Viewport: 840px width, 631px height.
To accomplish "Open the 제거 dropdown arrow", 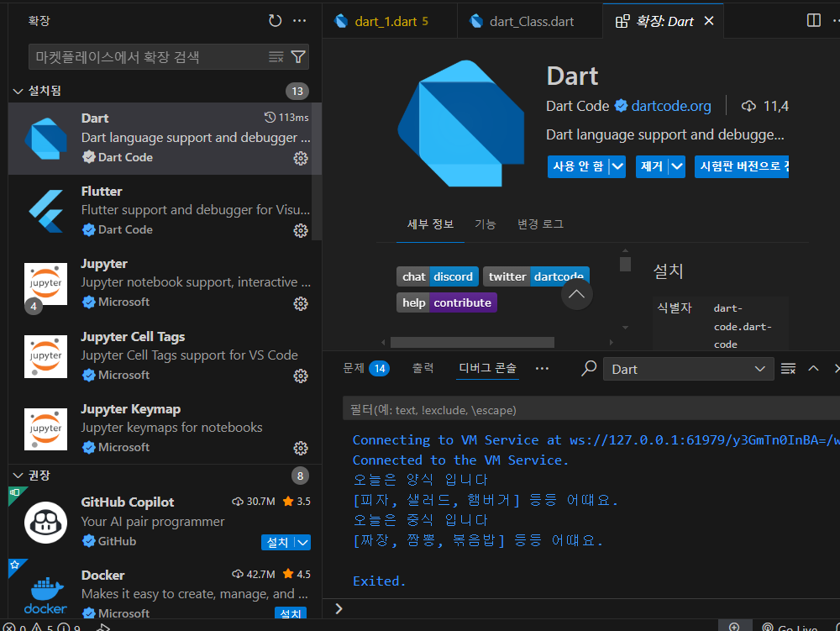I will click(x=677, y=166).
